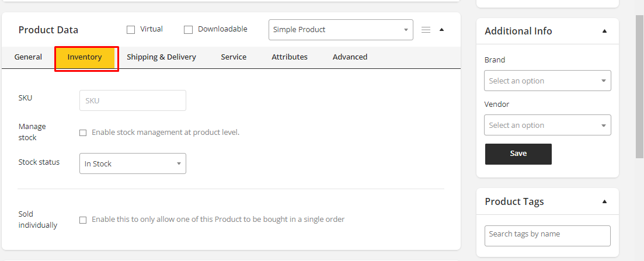Open the Shipping & Delivery tab

click(x=161, y=57)
